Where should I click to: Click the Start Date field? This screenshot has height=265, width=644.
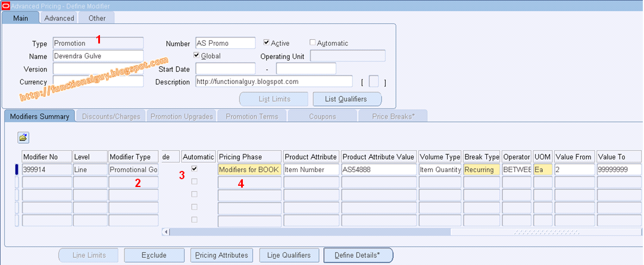226,68
